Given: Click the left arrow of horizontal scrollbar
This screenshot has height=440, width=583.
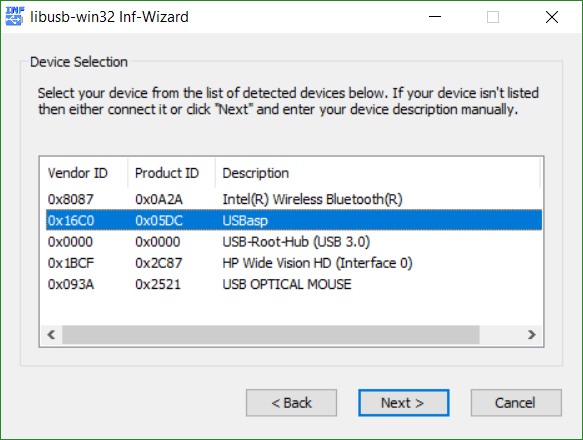Looking at the screenshot, I should tap(51, 335).
